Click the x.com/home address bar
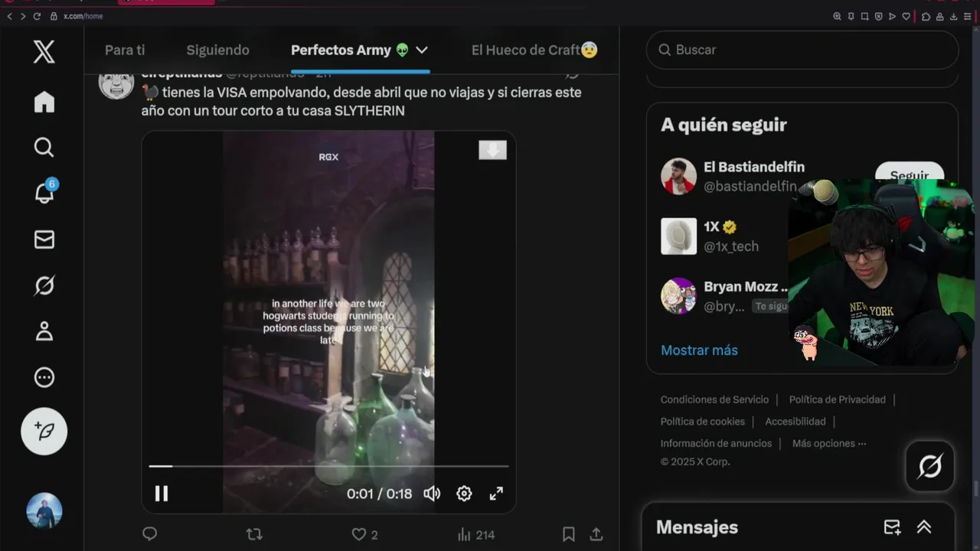 coord(83,16)
